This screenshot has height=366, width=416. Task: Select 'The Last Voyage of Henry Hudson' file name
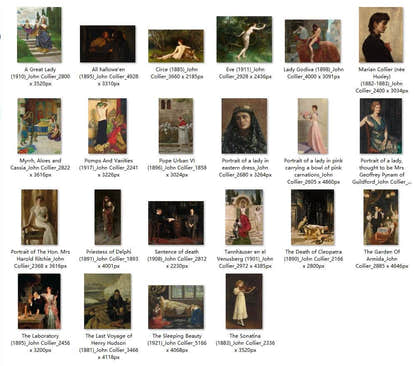tap(109, 346)
